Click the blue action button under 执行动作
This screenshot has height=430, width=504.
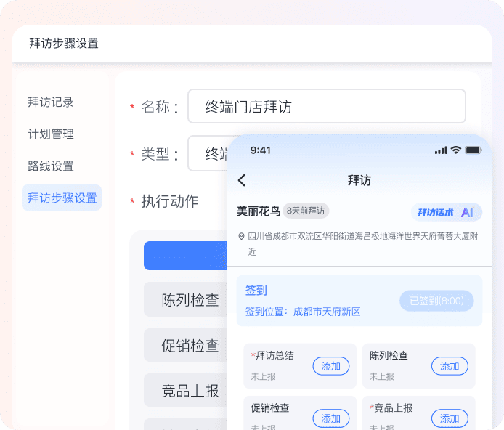[x=185, y=256]
